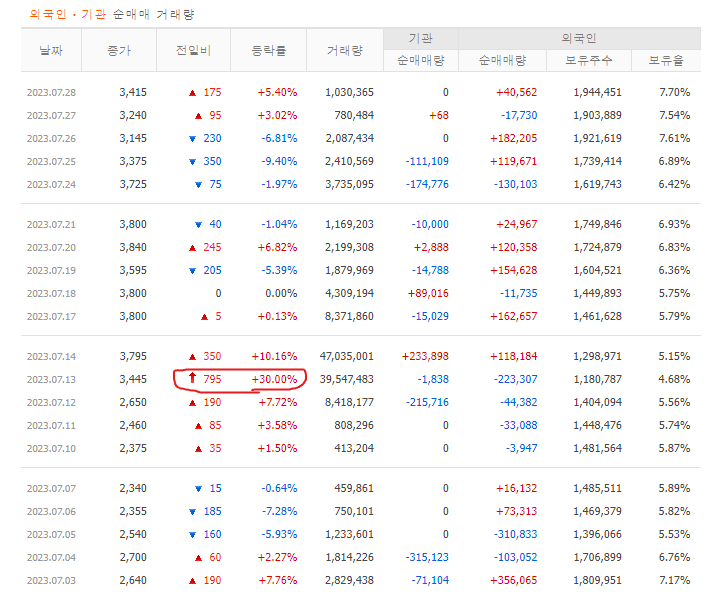The height and width of the screenshot is (597, 709).
Task: Click the institution net value -315,123
Action: coord(427,557)
